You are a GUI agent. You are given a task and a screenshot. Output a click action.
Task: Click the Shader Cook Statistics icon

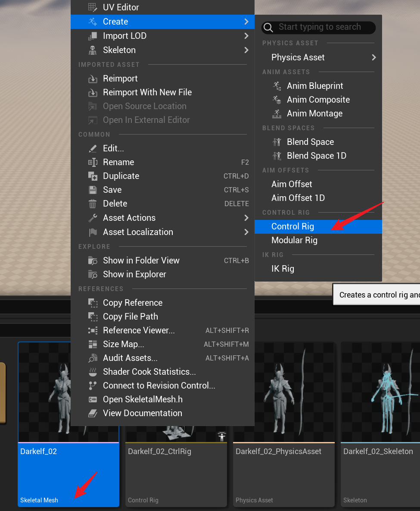coord(93,372)
